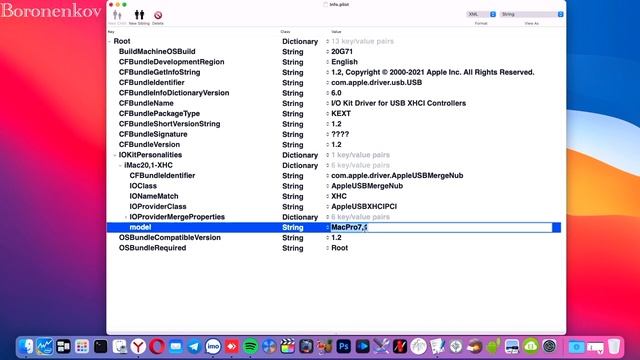Open the blue folder in the Dock
Image resolution: width=640 pixels, height=360 pixels.
click(x=576, y=347)
